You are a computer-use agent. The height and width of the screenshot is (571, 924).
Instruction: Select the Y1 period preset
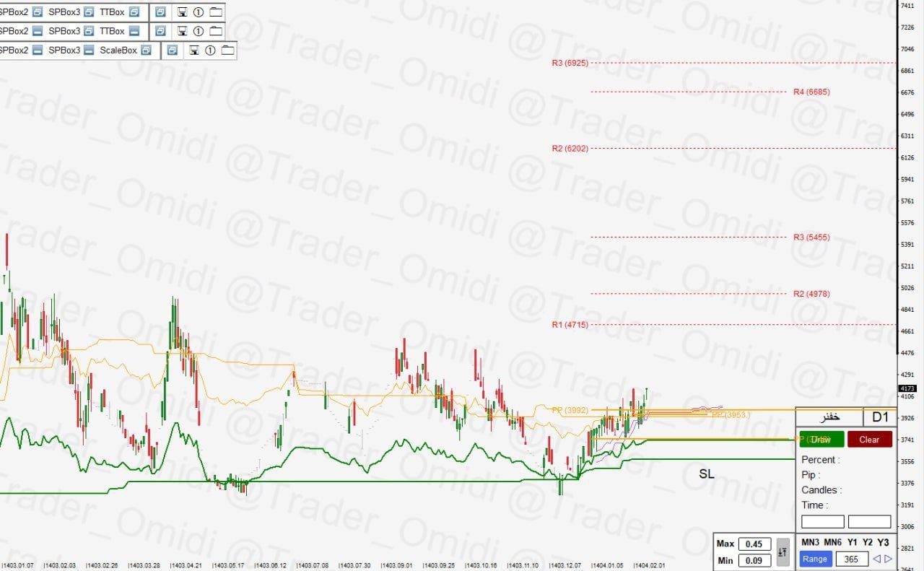853,542
